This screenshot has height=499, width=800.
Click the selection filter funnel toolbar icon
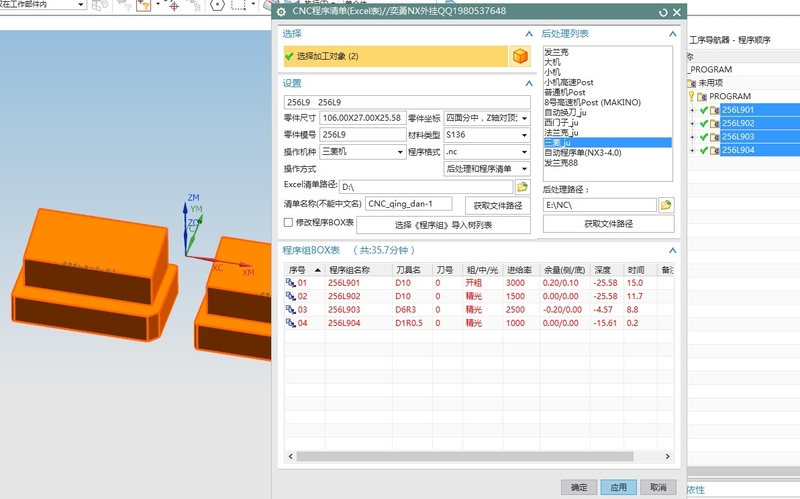tap(143, 6)
